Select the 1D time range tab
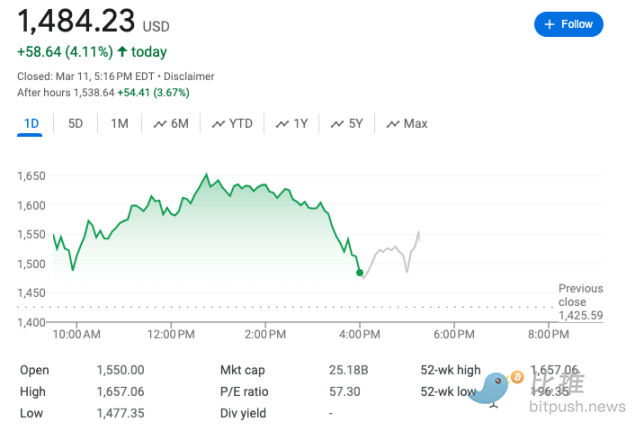 click(x=31, y=124)
